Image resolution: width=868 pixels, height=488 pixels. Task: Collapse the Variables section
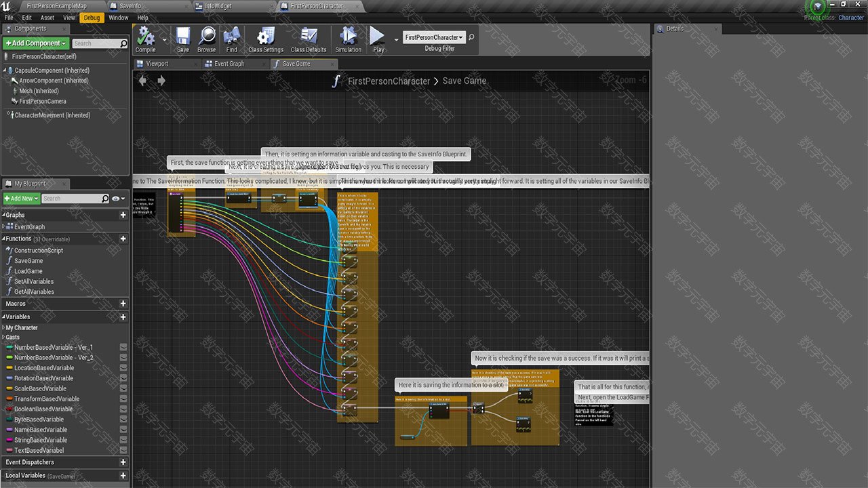click(4, 317)
